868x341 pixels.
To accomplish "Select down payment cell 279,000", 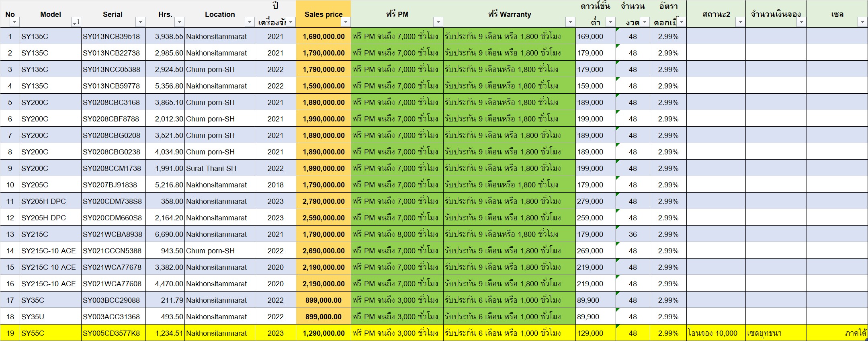I will tap(596, 201).
